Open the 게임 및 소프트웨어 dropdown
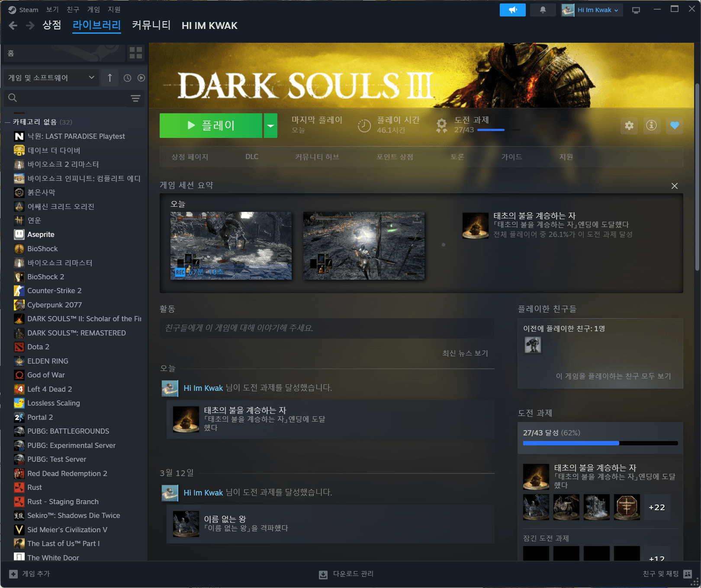701x588 pixels. tap(51, 78)
